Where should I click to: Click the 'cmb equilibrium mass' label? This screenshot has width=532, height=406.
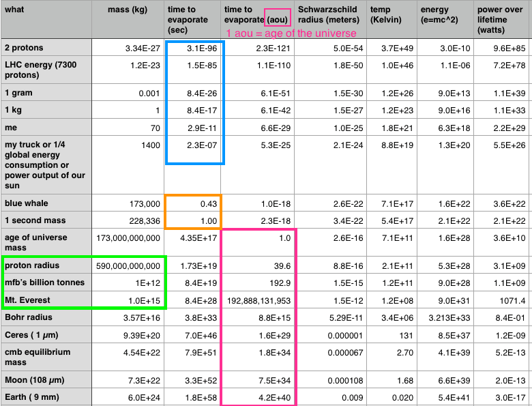click(46, 357)
